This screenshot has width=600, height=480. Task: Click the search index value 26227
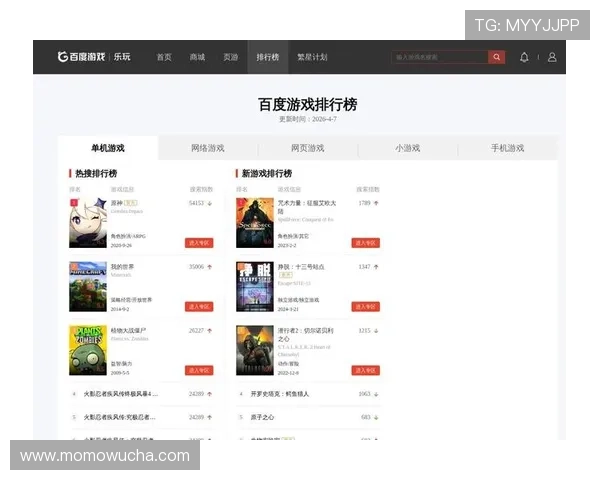[x=197, y=330]
